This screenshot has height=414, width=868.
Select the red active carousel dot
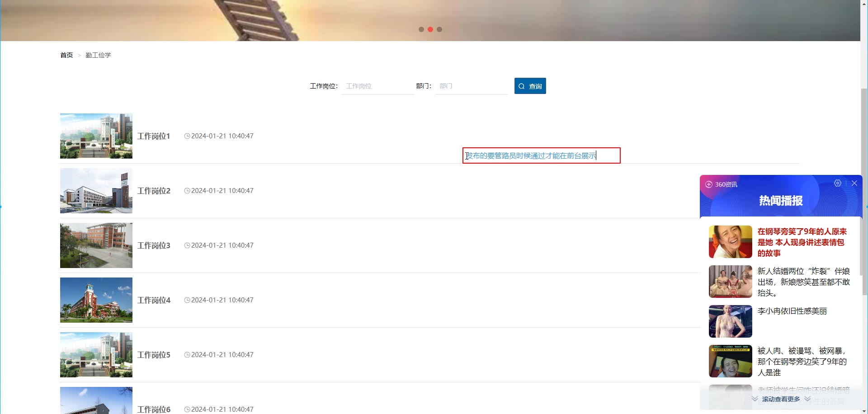pos(430,29)
